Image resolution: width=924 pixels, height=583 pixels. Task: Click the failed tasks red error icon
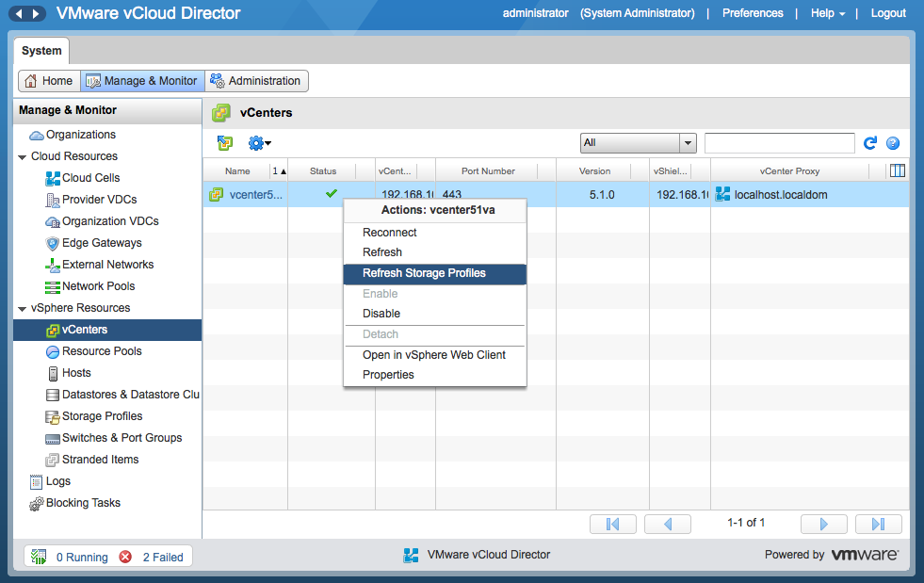click(125, 557)
